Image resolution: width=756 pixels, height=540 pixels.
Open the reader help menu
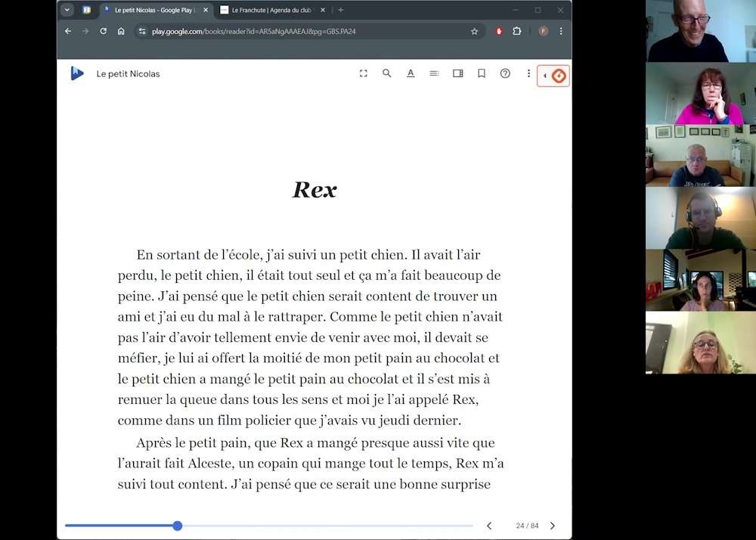point(505,73)
